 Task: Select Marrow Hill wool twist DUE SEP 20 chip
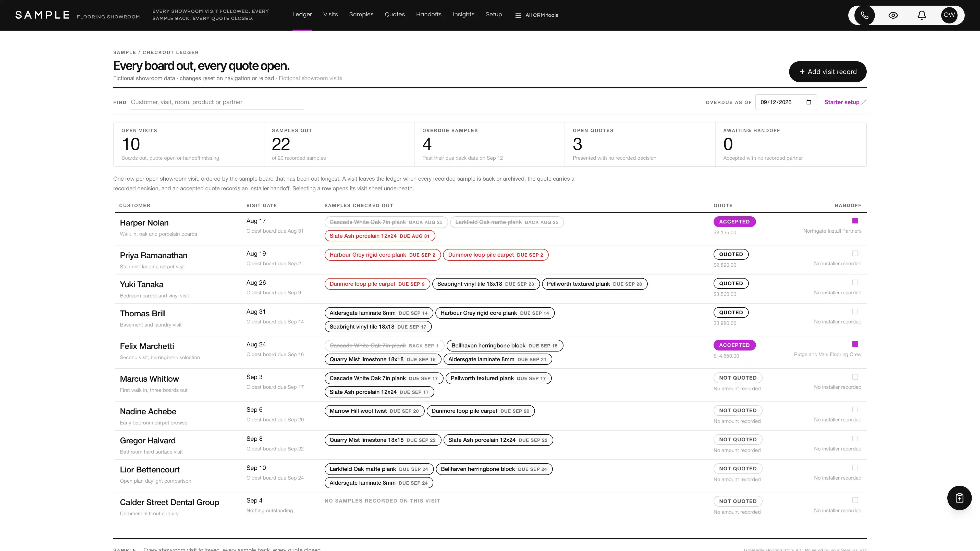tap(374, 411)
